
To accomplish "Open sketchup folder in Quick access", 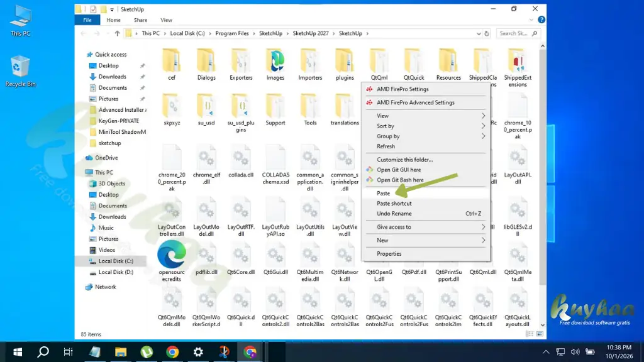I will click(109, 143).
